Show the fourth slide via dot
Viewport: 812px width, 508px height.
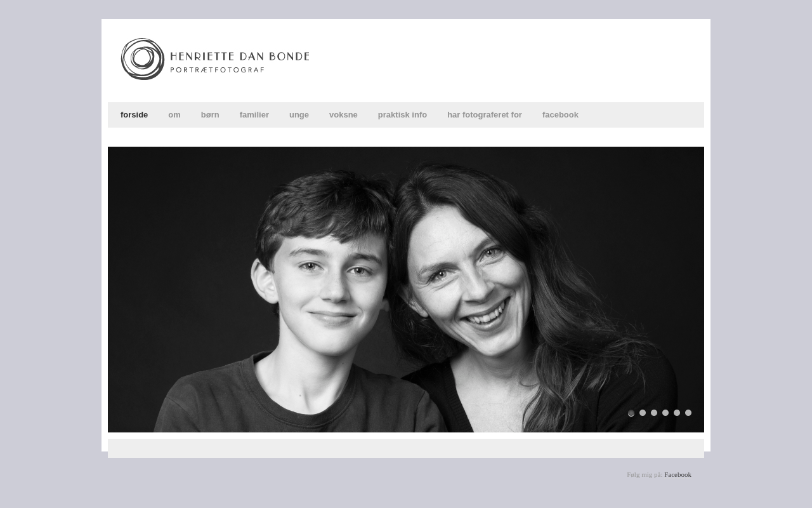click(665, 413)
